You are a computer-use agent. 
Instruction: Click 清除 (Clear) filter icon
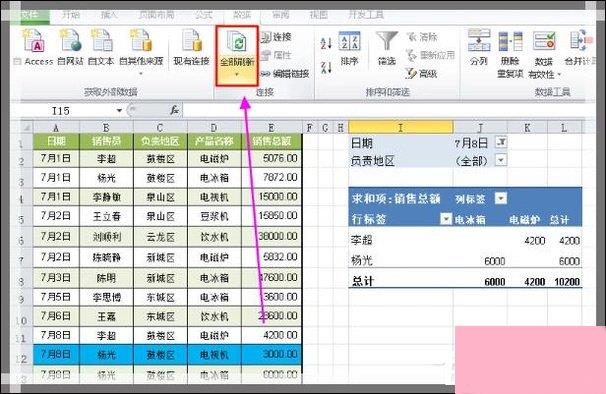coord(422,37)
